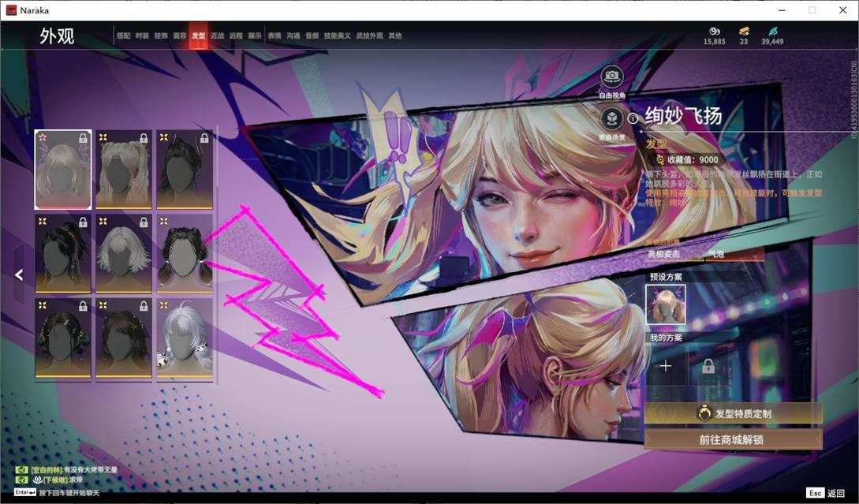The width and height of the screenshot is (859, 504).
Task: Select the short white bob hairstyle
Action: [x=124, y=253]
